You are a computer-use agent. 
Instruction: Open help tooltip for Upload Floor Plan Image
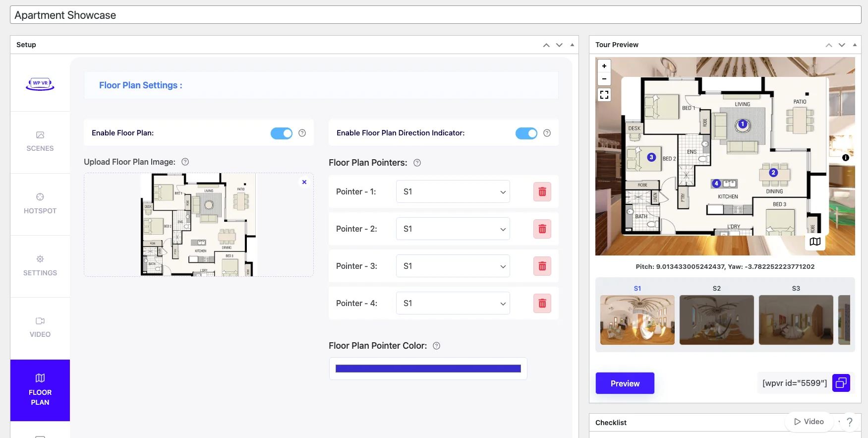point(185,162)
